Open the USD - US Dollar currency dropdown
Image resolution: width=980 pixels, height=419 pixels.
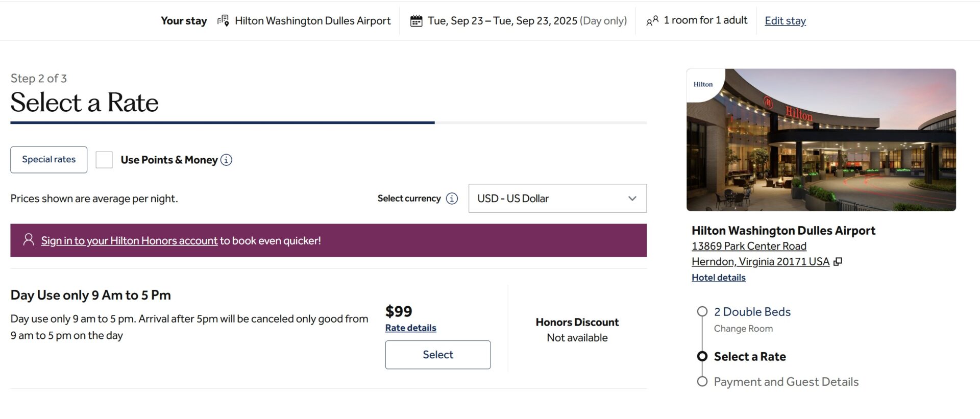coord(557,199)
